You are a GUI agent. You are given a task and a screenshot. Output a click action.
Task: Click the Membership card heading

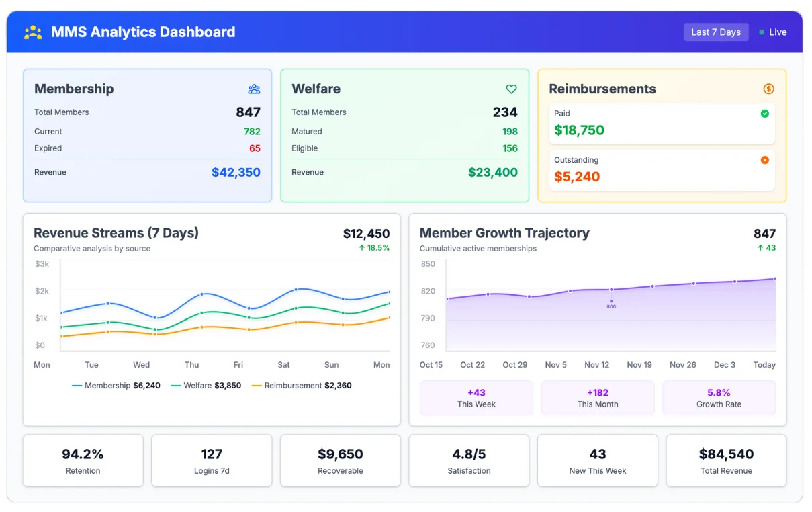click(x=74, y=89)
